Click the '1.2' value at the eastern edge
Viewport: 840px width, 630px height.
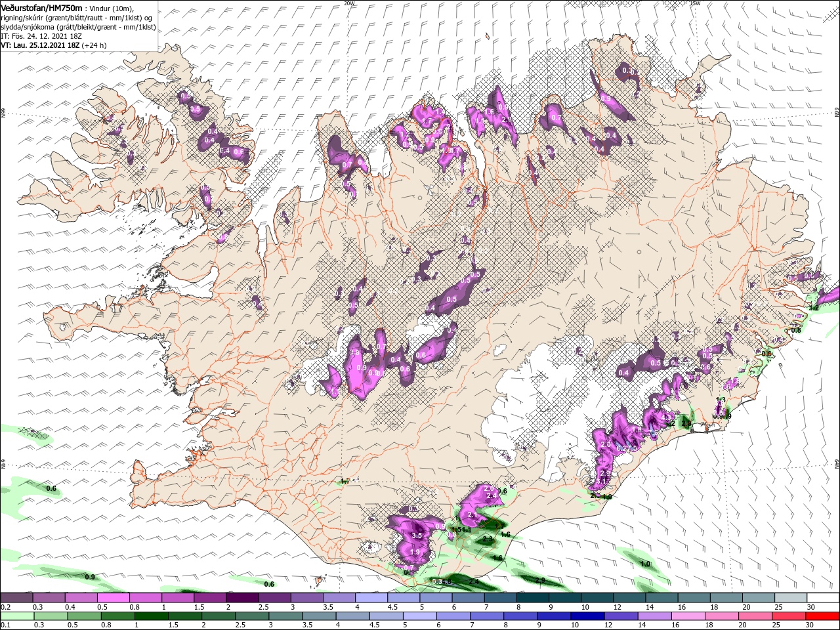(814, 307)
